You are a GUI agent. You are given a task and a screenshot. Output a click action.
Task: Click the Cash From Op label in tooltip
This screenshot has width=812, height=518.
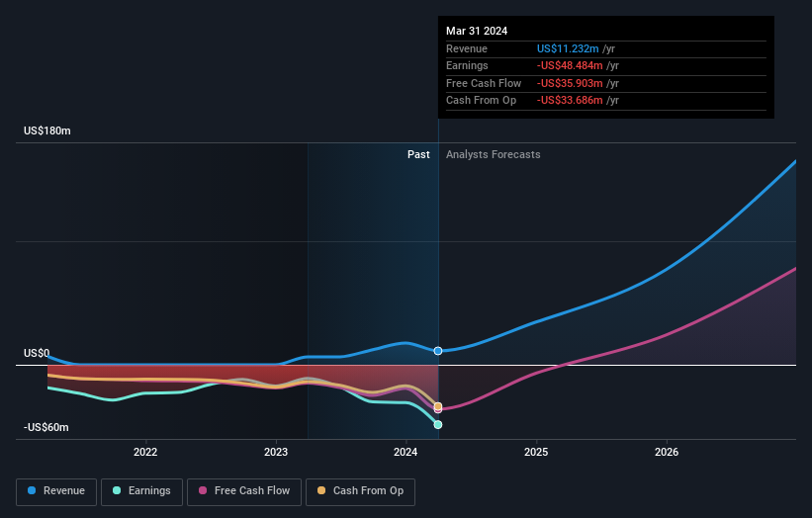click(481, 101)
